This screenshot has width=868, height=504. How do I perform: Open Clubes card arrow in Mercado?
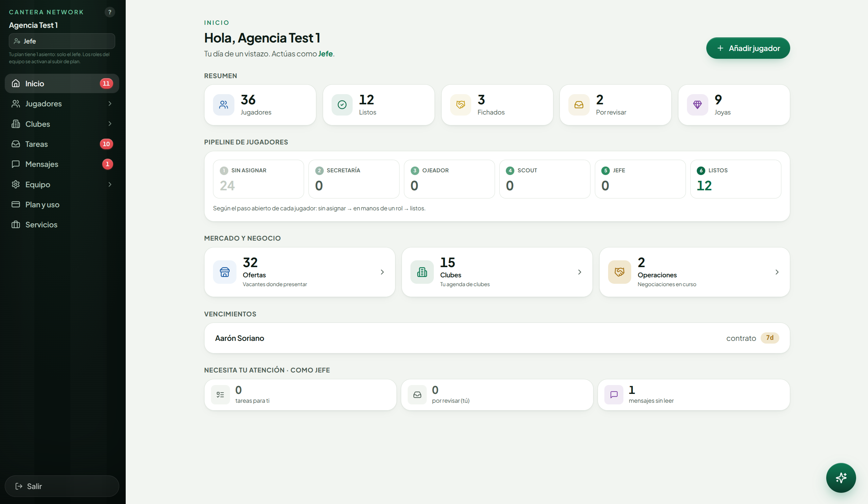coord(579,272)
